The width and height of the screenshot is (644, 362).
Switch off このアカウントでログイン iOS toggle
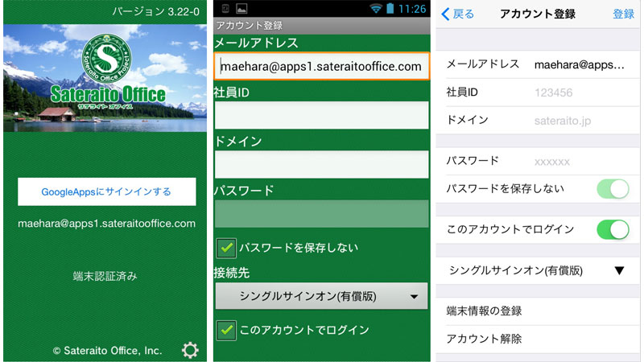613,229
